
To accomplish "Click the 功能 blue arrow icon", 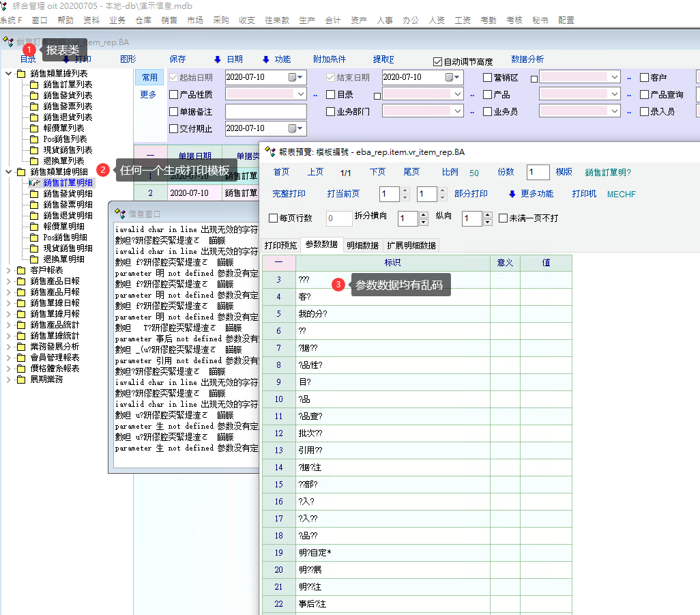I will click(x=266, y=59).
